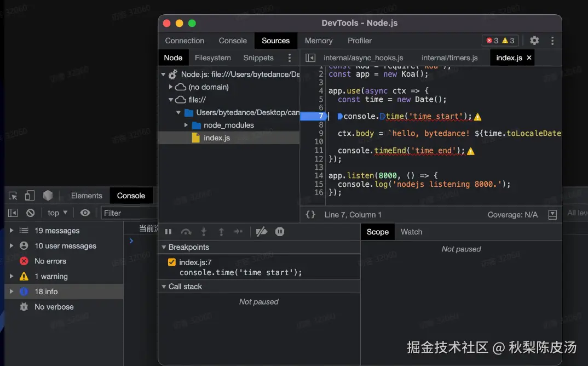588x366 pixels.
Task: Collapse the Node.js file root tree node
Action: pos(164,75)
